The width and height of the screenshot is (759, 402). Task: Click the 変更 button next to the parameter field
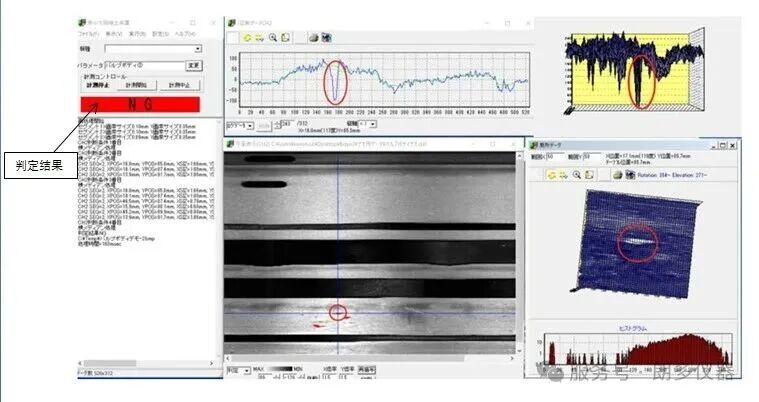194,65
